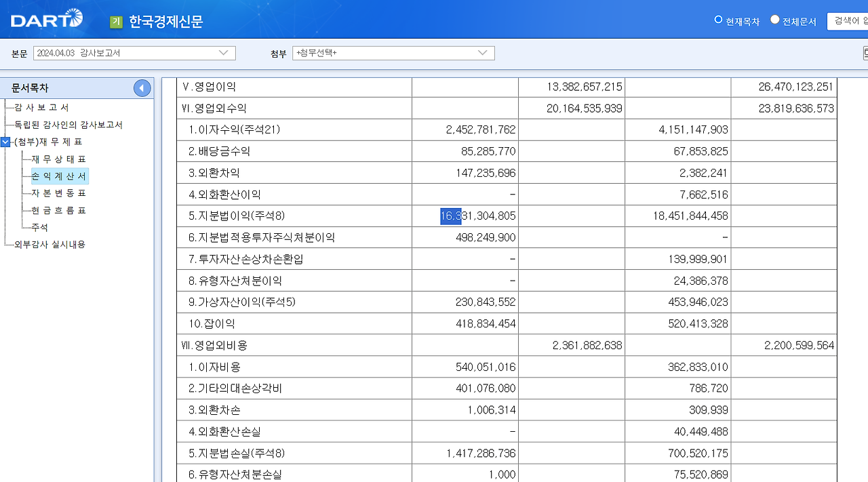
Task: Click the DART logo
Action: (x=47, y=19)
